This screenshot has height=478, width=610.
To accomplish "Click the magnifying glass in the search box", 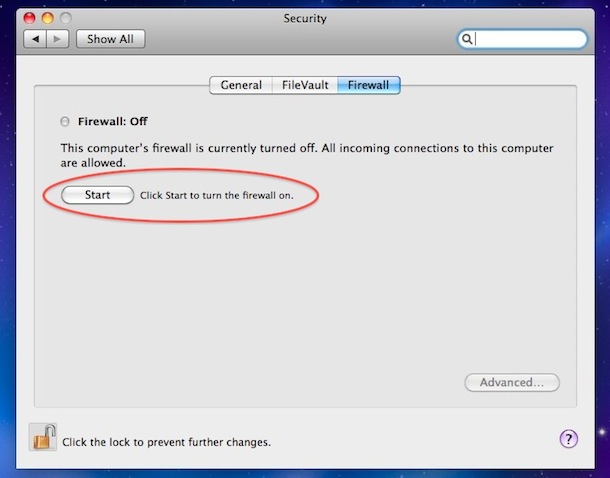I will coord(467,39).
